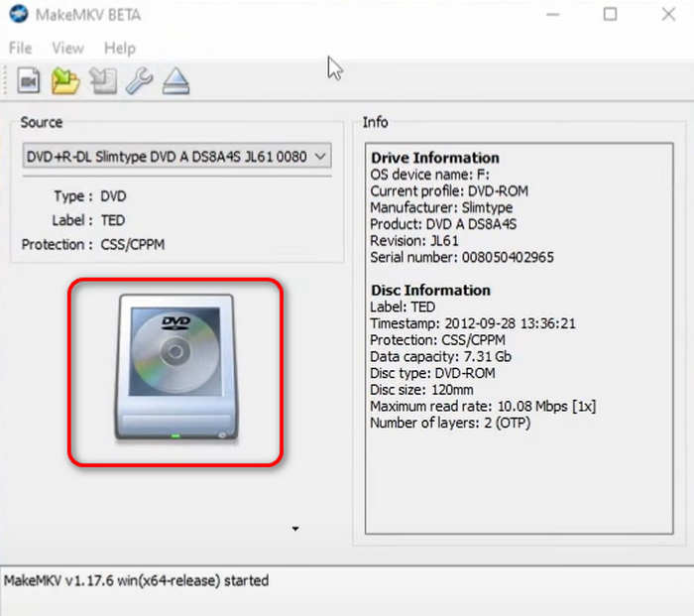Viewport: 694px width, 616px height.
Task: Click the Drive Information heading
Action: point(434,158)
